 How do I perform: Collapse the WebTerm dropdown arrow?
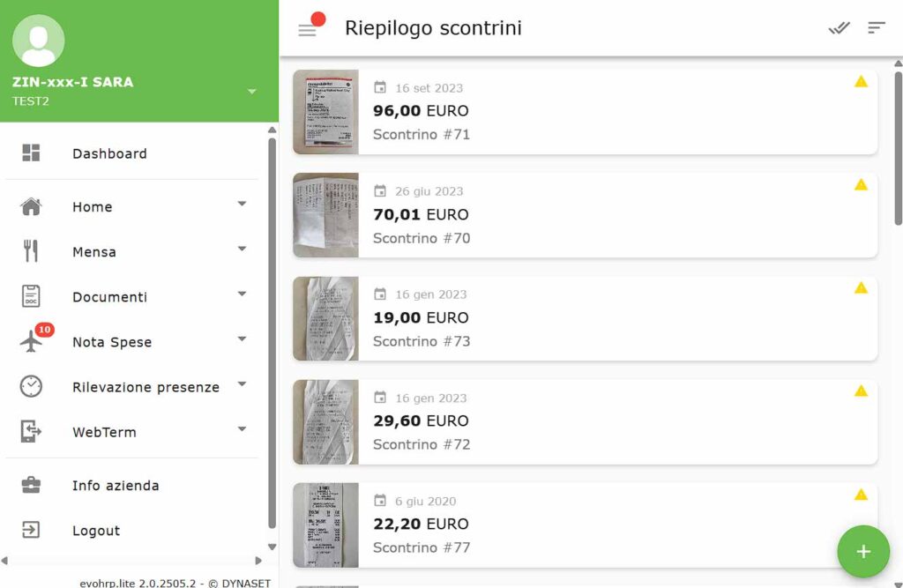pyautogui.click(x=242, y=429)
